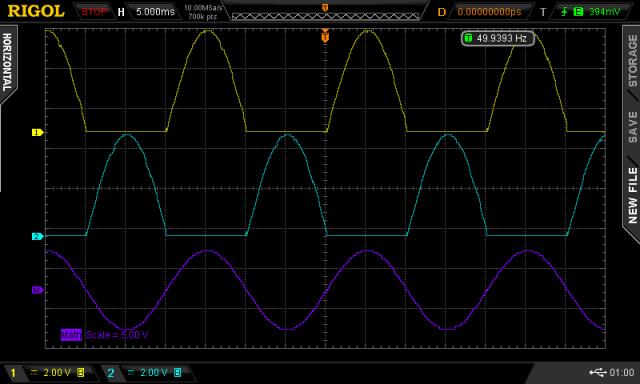This screenshot has height=384, width=640.
Task: Toggle the STOP run status indicator
Action: (x=93, y=12)
